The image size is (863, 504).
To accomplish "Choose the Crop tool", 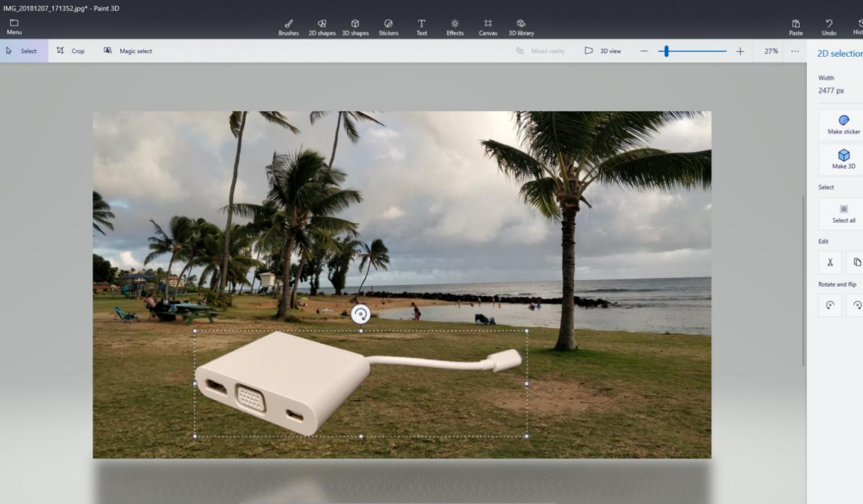I will tap(71, 51).
